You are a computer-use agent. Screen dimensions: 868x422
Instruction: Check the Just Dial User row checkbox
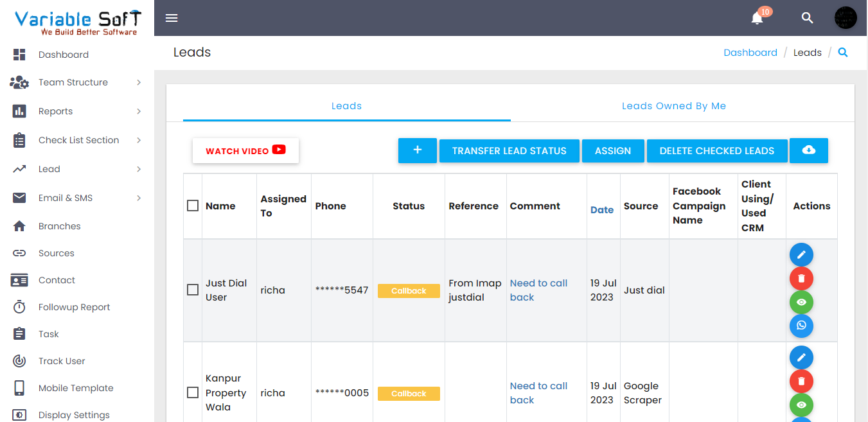point(193,290)
